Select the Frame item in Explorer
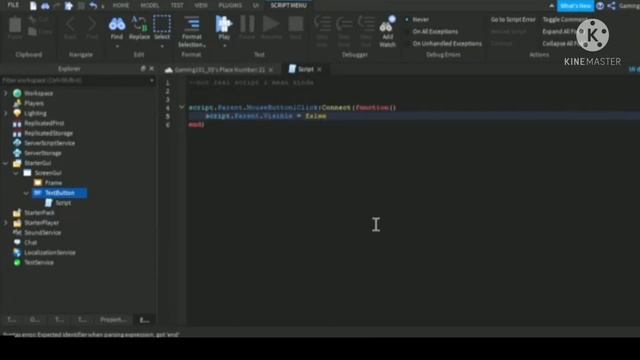Viewport: 640px width, 360px height. point(53,183)
